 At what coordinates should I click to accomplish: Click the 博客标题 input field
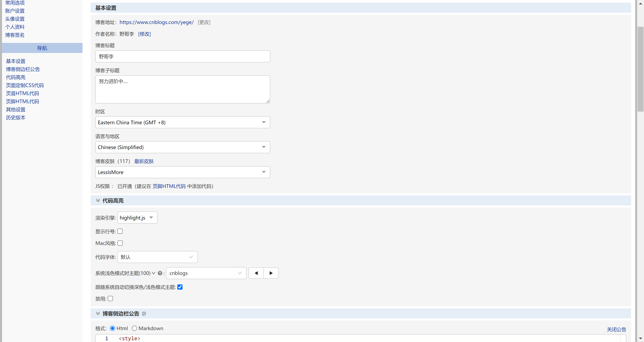point(183,57)
